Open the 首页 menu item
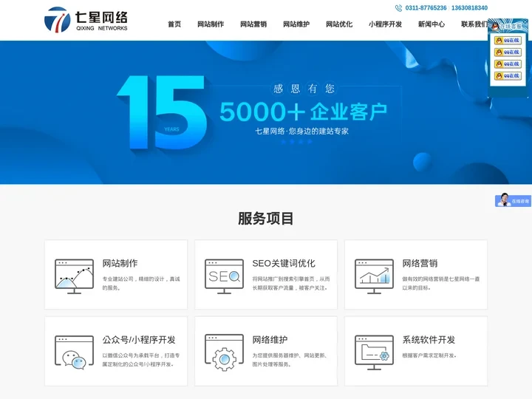This screenshot has width=532, height=399. 174,24
